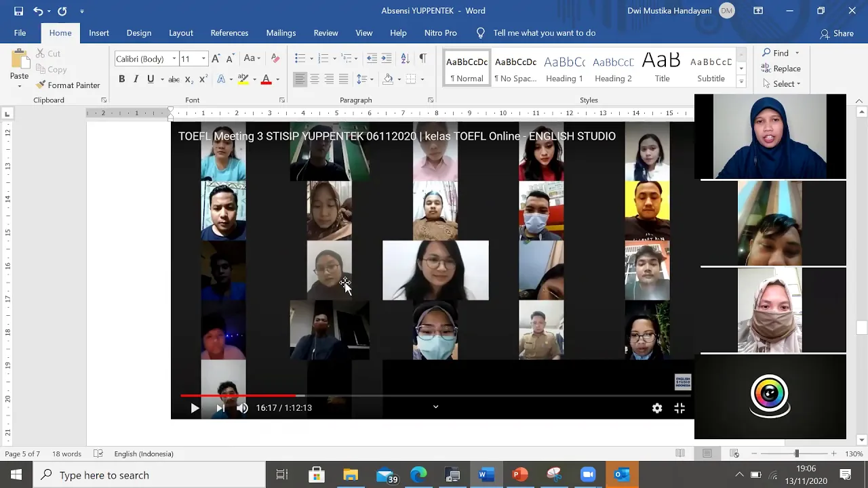Image resolution: width=868 pixels, height=488 pixels.
Task: Click Format Painter
Action: coord(68,85)
